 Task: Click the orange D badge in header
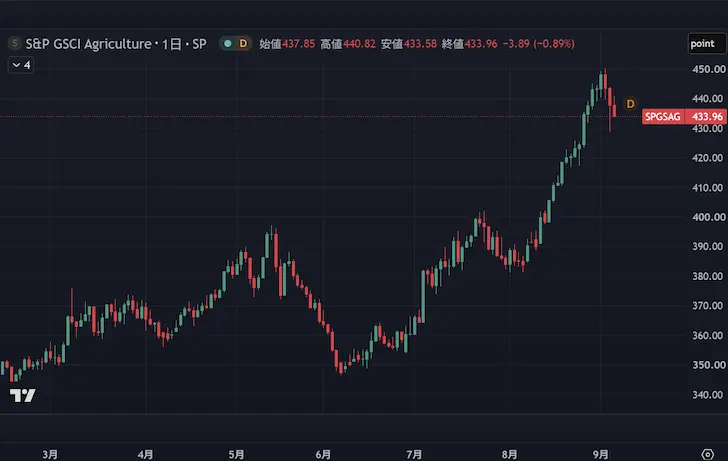pos(243,44)
